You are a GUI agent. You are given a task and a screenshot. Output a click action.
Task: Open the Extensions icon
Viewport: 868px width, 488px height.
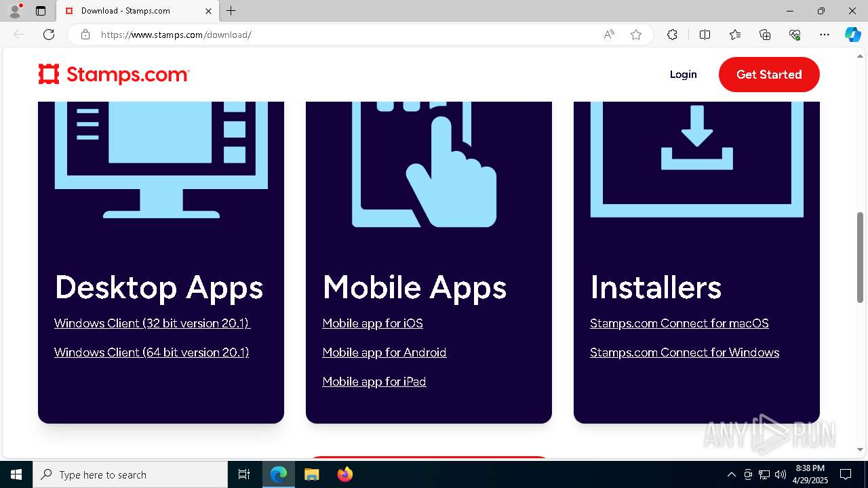coord(672,35)
